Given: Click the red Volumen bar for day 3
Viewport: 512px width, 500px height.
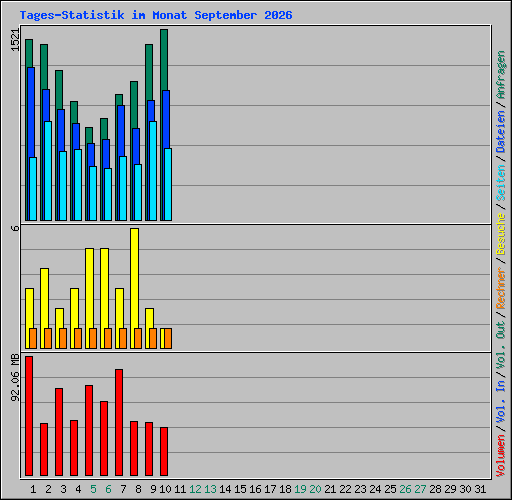Looking at the screenshot, I should [59, 432].
